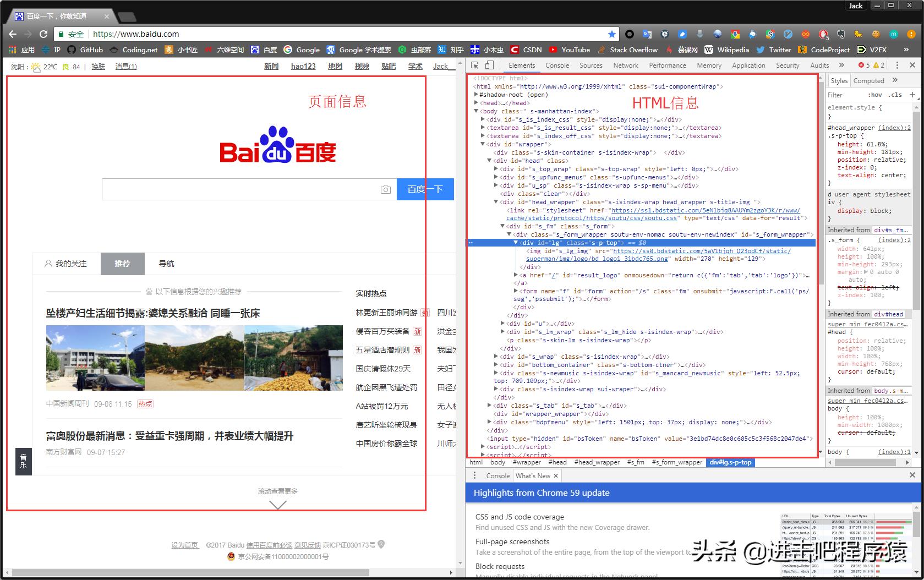Toggle the device toolbar icon in DevTools

point(489,65)
